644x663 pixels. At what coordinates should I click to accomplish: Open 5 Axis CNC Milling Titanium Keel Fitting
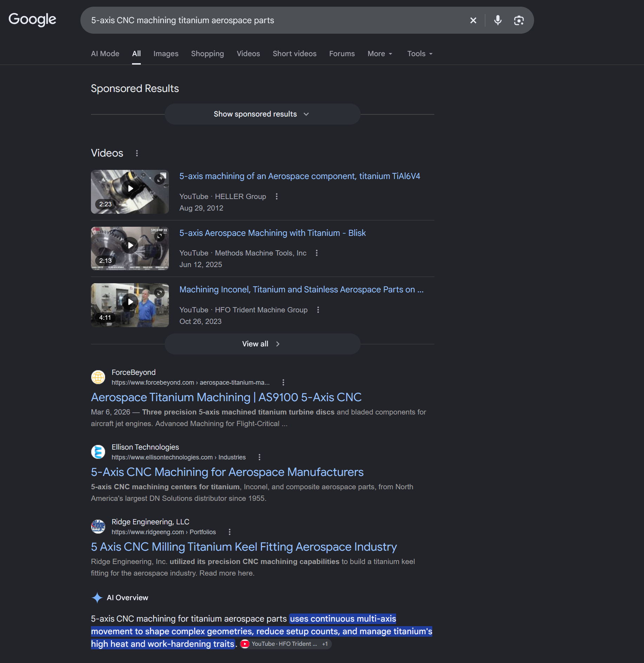pos(244,547)
